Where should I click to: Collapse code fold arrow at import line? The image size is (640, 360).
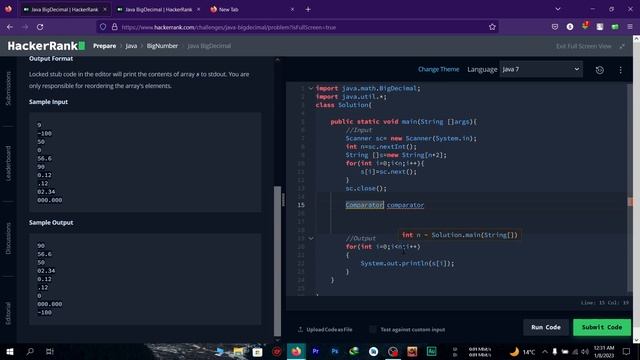[x=311, y=88]
